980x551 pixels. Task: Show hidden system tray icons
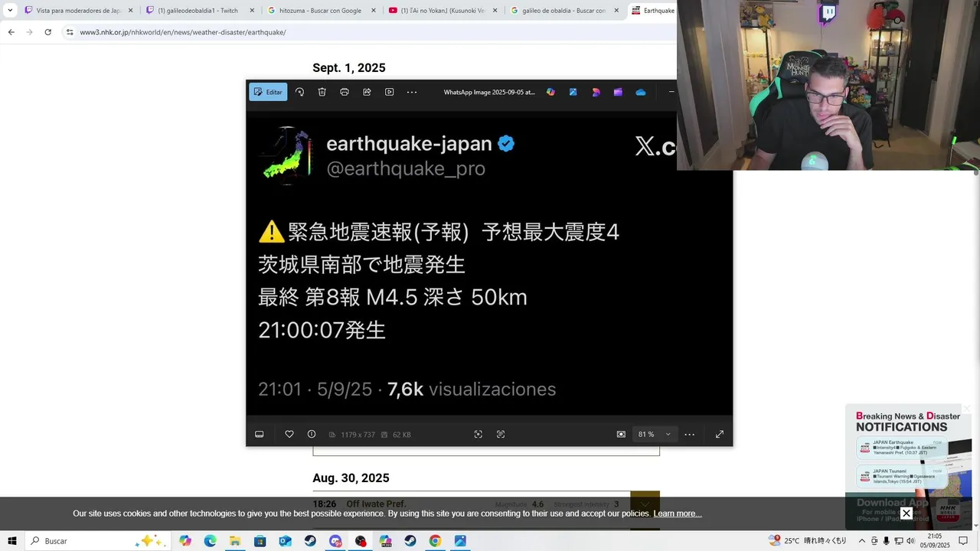[862, 541]
